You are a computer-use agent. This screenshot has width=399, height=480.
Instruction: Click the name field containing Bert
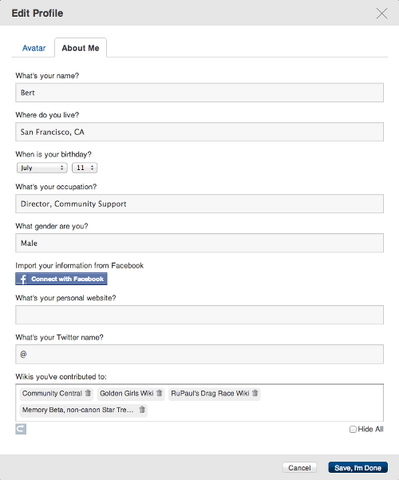199,93
